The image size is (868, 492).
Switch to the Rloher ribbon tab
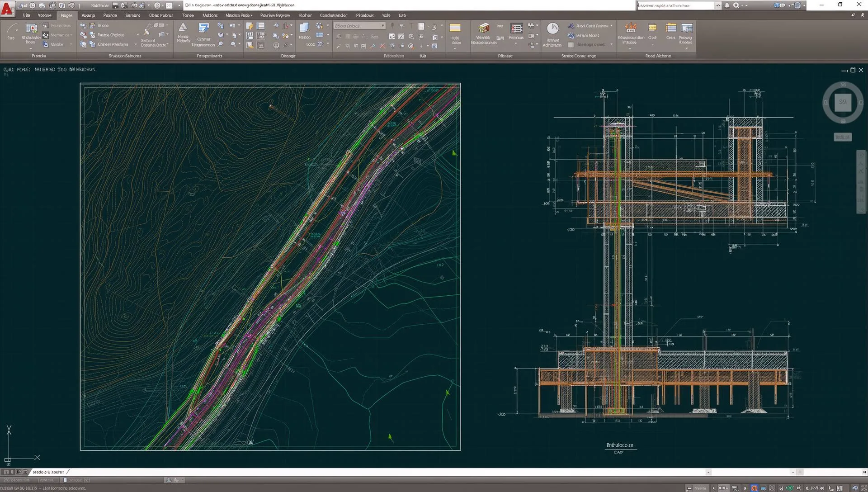[305, 15]
